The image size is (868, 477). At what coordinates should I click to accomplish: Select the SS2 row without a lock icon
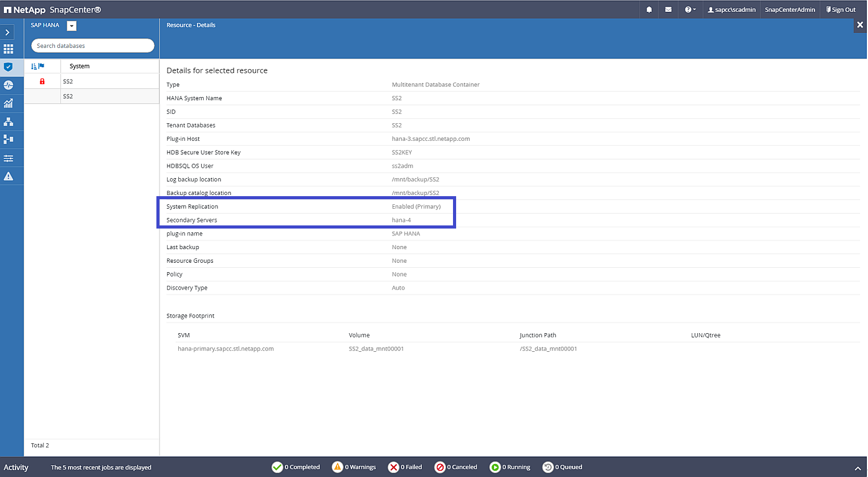tap(92, 97)
